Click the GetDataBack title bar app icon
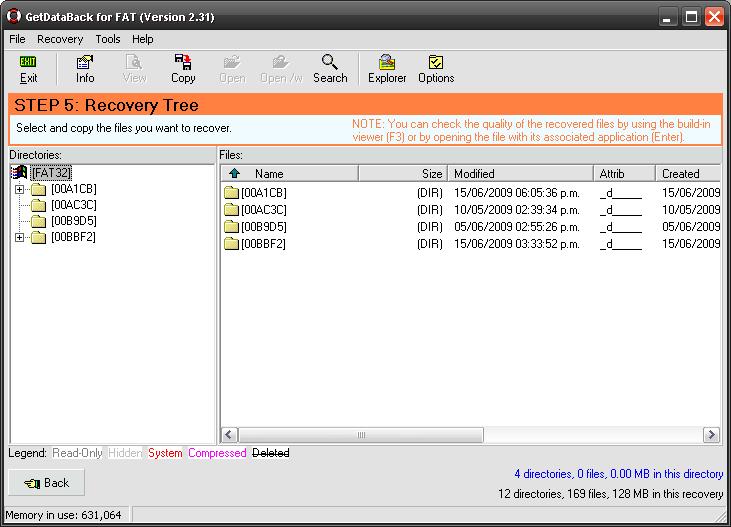This screenshot has width=731, height=527. click(x=14, y=16)
